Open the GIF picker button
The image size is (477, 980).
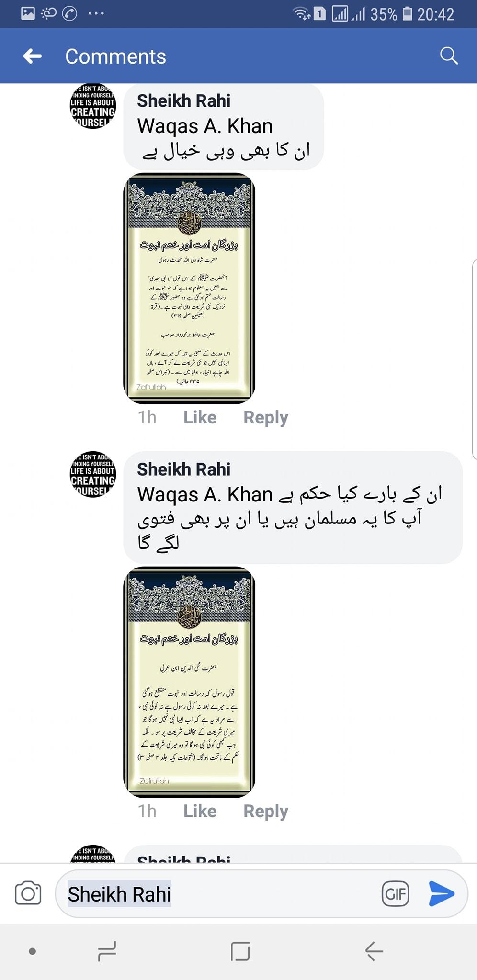(x=396, y=893)
